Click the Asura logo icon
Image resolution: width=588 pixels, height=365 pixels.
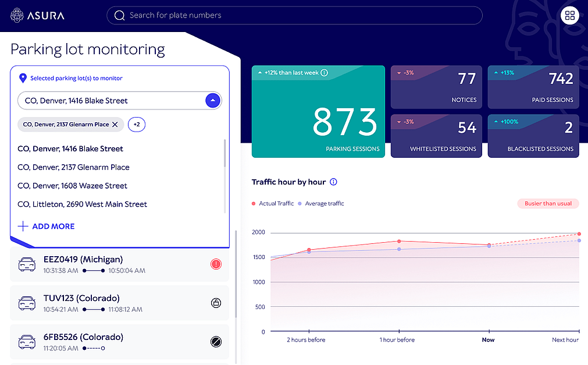[17, 15]
